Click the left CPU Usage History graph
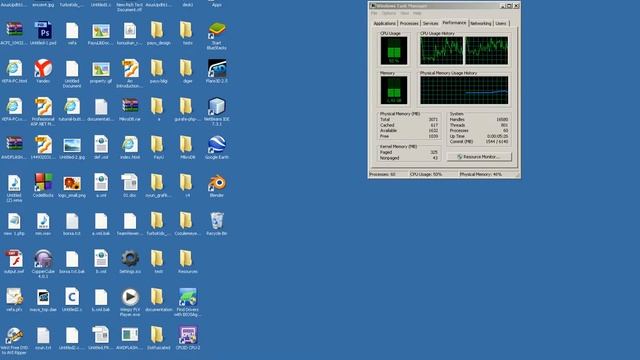640x360 pixels. tap(442, 51)
